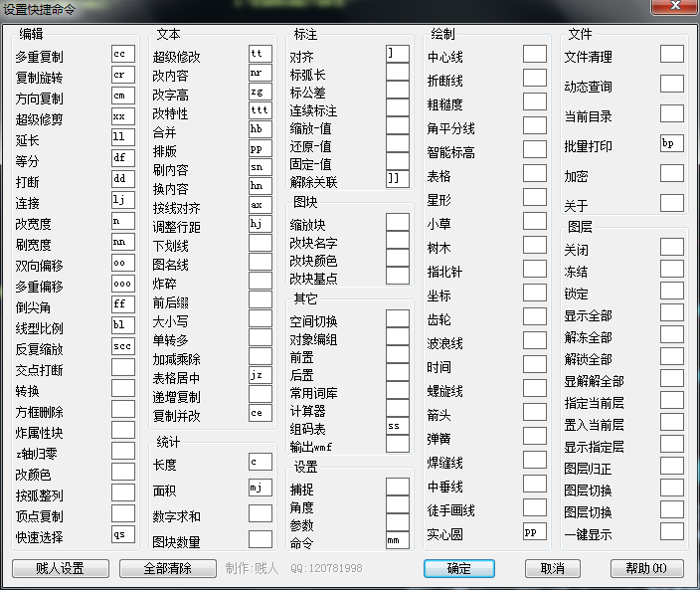Click the 中心线 shortcut field
The image size is (700, 590).
tap(535, 54)
